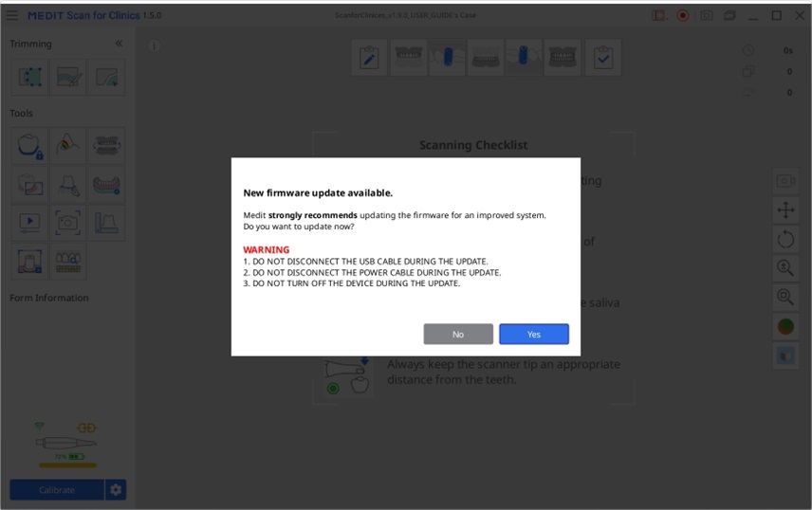Click the zoom fit magnifier tool
This screenshot has height=510, width=812.
(x=785, y=298)
